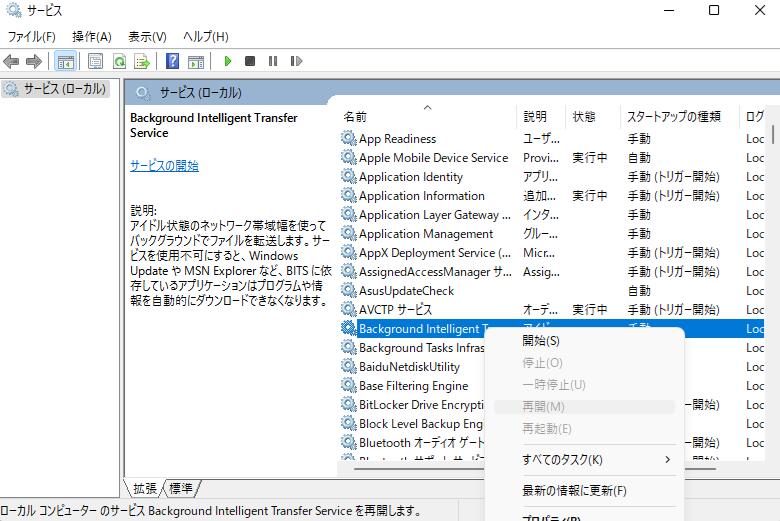The height and width of the screenshot is (521, 780).
Task: Click the 自動 startup type of AsusUpdateCheck
Action: [x=639, y=291]
